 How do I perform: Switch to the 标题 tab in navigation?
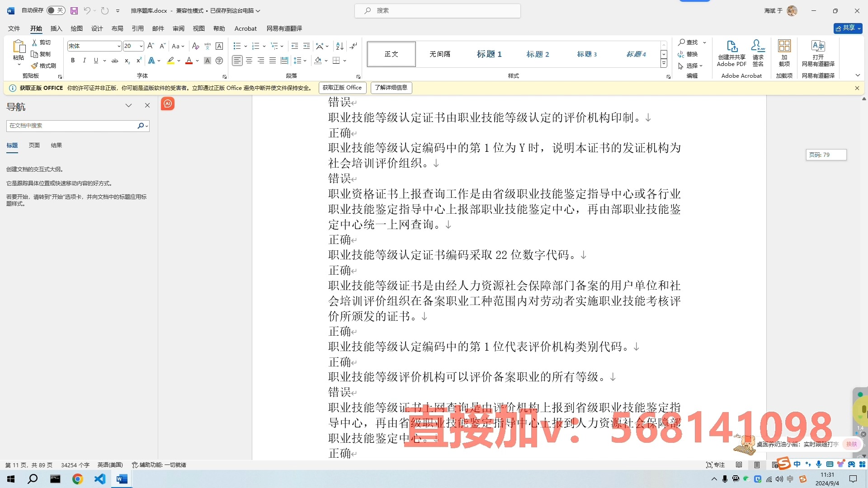(12, 145)
